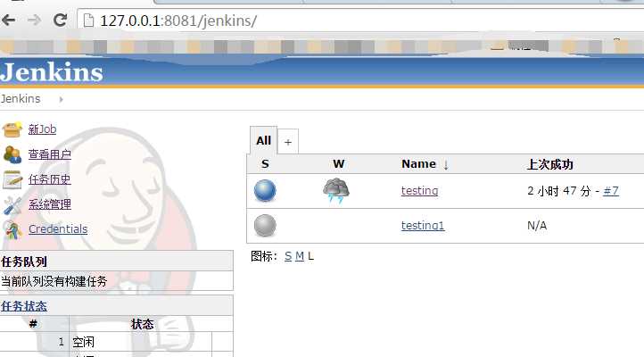Open the 任务历史 link
Viewport: 644px width, 357px height.
point(50,179)
